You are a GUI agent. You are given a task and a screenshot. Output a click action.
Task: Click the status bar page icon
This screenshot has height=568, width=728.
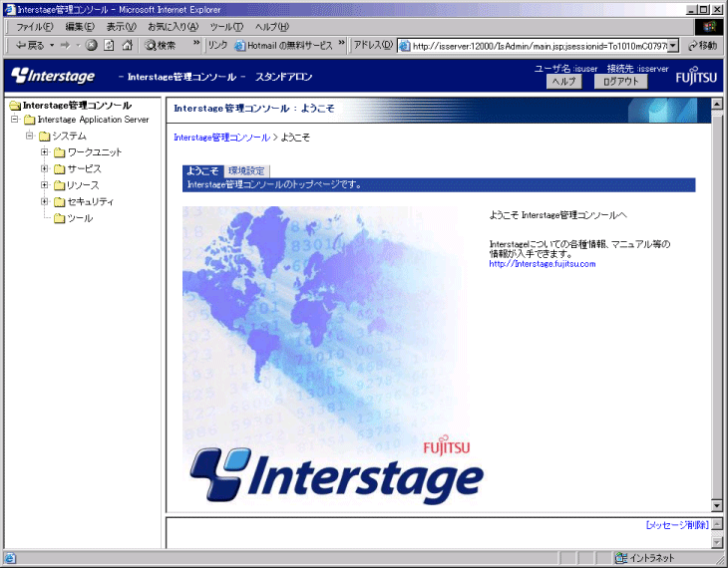(9, 558)
